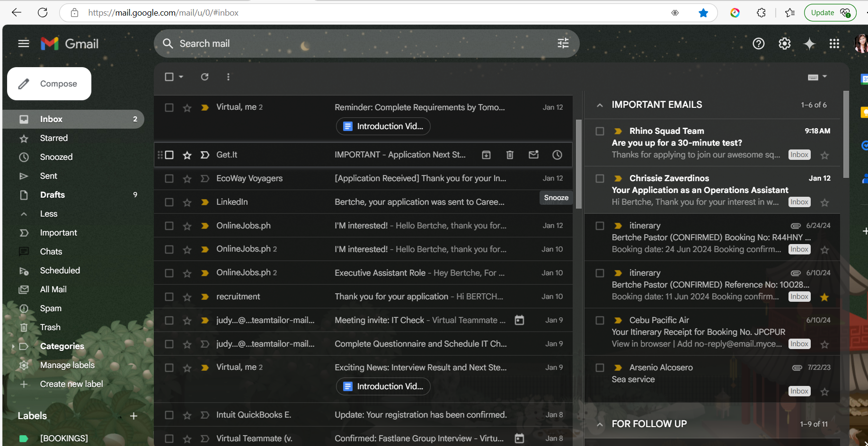The height and width of the screenshot is (446, 868).
Task: Open the browser favorites list icon
Action: pos(789,13)
